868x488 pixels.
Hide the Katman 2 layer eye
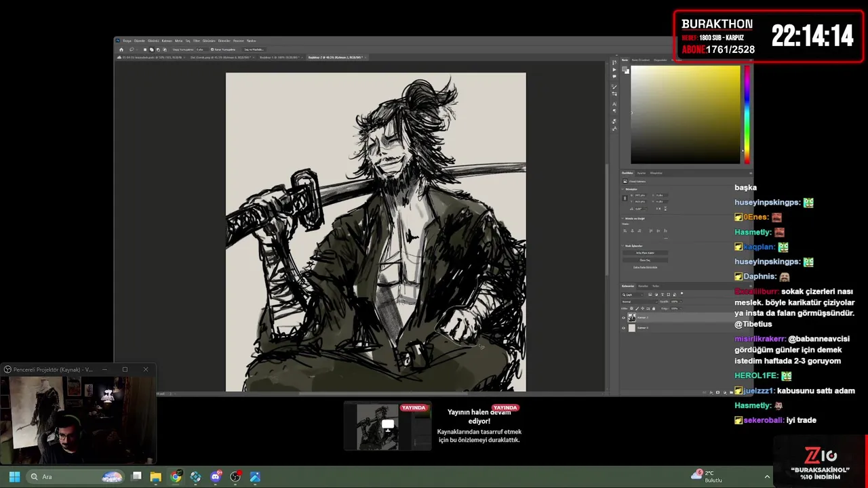[623, 318]
